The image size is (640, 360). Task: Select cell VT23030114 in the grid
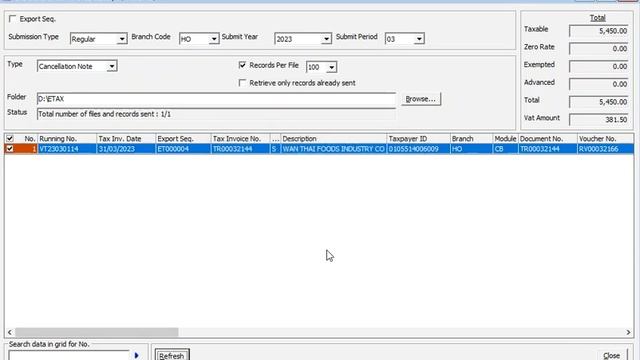(67, 149)
